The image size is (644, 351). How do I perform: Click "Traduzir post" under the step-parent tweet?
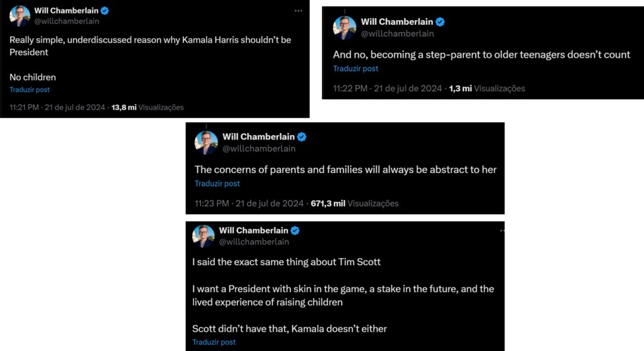tap(356, 69)
